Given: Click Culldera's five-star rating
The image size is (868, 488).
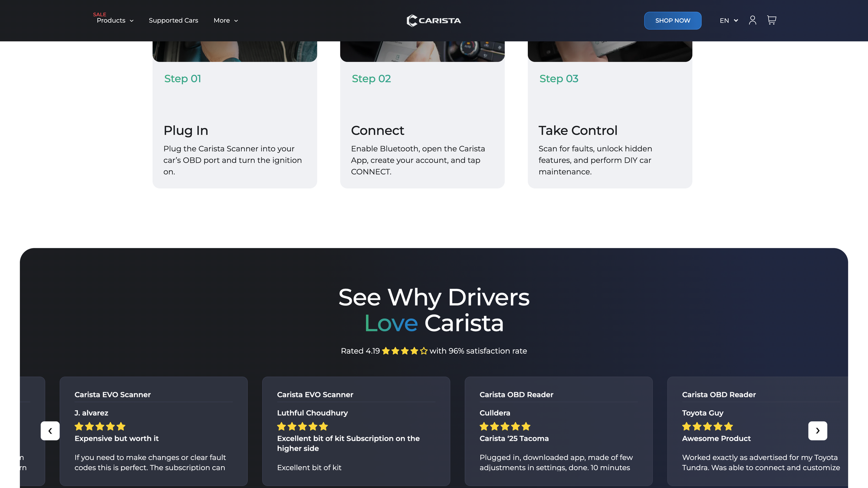Looking at the screenshot, I should point(505,426).
